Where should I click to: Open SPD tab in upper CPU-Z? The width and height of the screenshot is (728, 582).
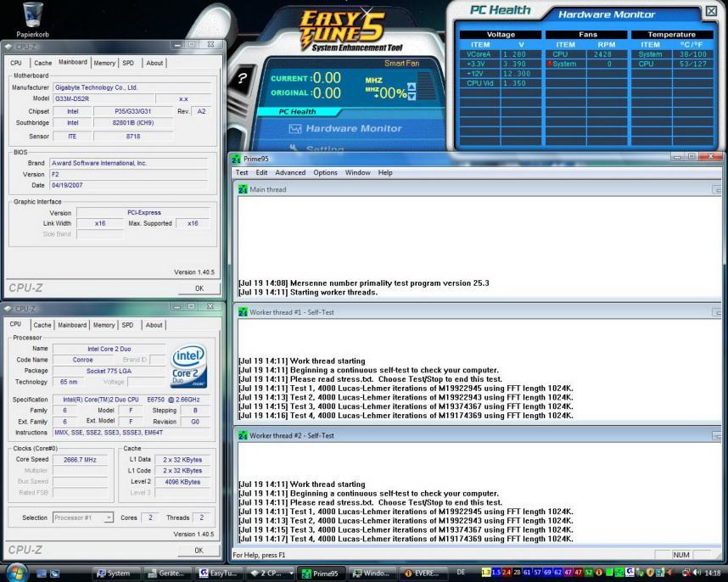(x=128, y=63)
